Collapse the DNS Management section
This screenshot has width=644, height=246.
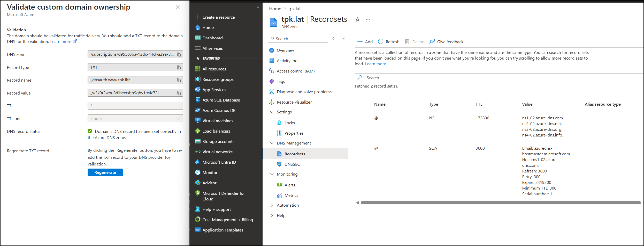tap(272, 143)
